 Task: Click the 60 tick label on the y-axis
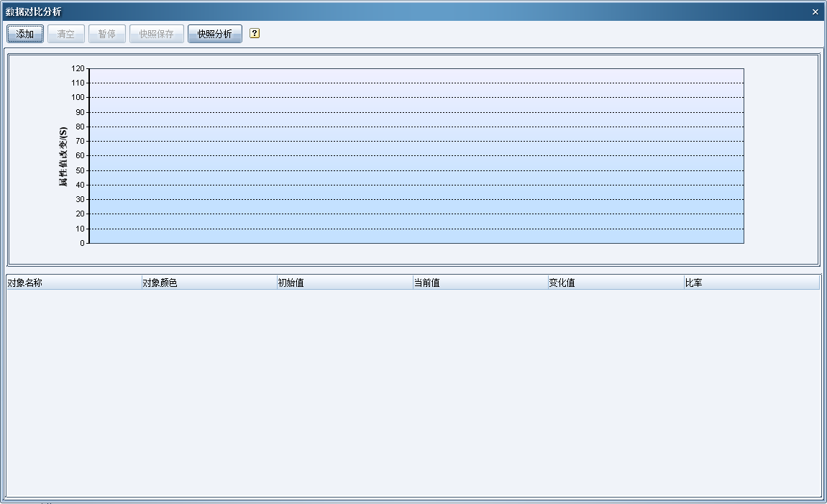(x=79, y=155)
